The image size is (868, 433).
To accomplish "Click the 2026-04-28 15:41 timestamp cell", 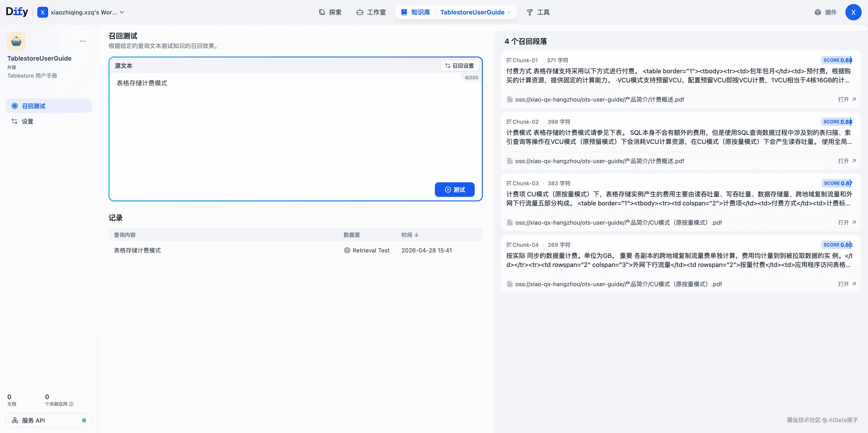I will [427, 251].
